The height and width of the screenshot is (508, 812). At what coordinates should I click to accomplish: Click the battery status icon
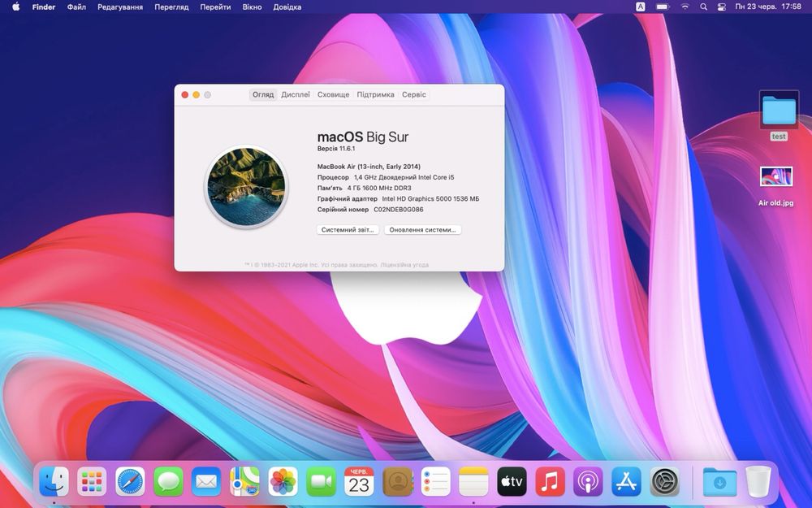tap(663, 7)
